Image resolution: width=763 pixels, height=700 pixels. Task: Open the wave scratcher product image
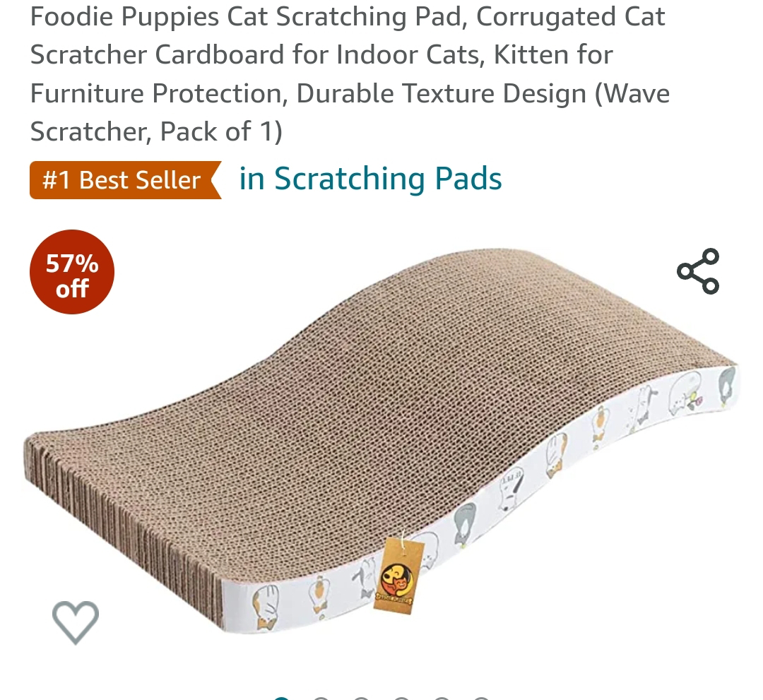[381, 441]
